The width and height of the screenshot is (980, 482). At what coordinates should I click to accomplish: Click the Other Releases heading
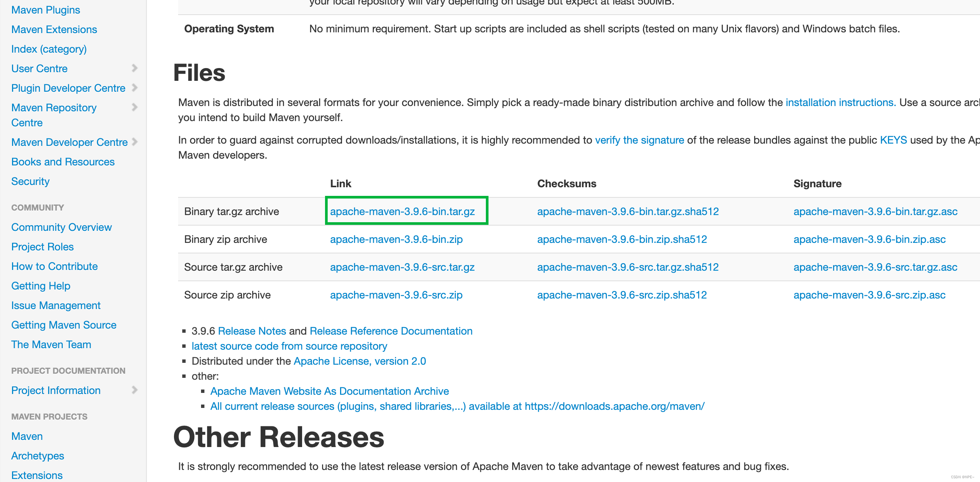[x=278, y=437]
